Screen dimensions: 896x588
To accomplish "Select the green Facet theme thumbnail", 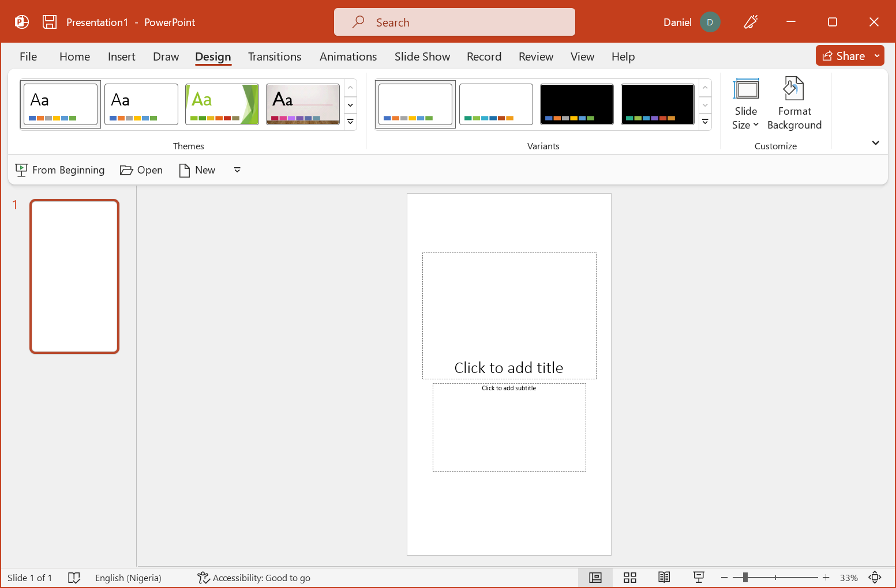I will [x=222, y=104].
